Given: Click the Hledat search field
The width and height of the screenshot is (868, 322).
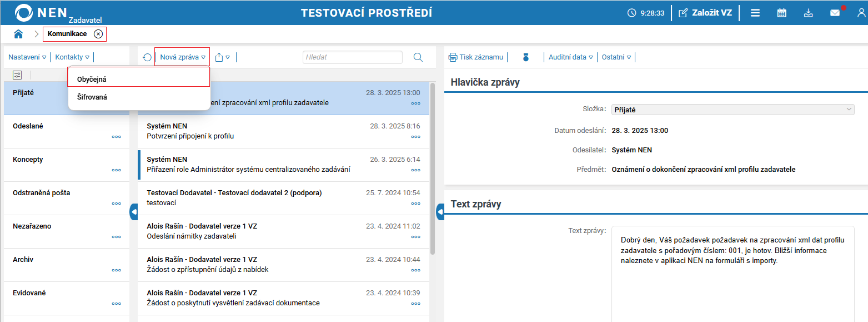Looking at the screenshot, I should coord(352,57).
